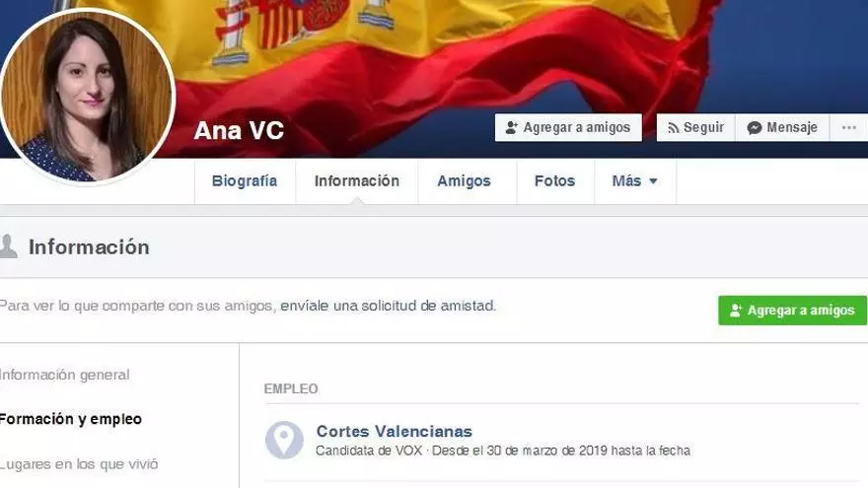Expand the Más dropdown arrow
The height and width of the screenshot is (488, 868).
(653, 181)
